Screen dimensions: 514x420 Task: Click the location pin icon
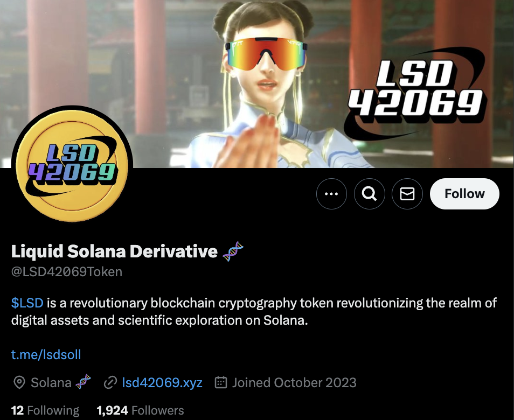[x=19, y=383]
